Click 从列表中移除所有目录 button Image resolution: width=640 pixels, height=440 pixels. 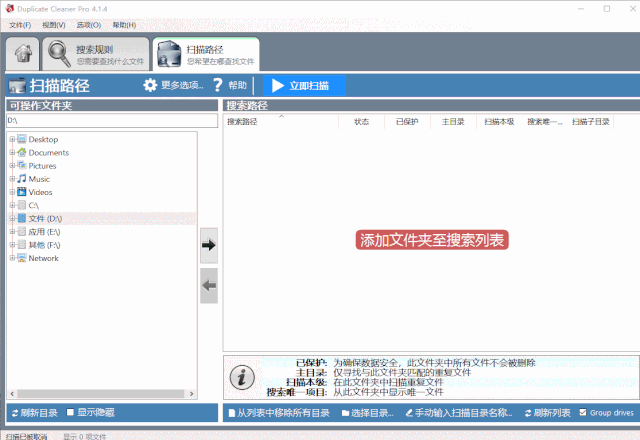point(279,413)
